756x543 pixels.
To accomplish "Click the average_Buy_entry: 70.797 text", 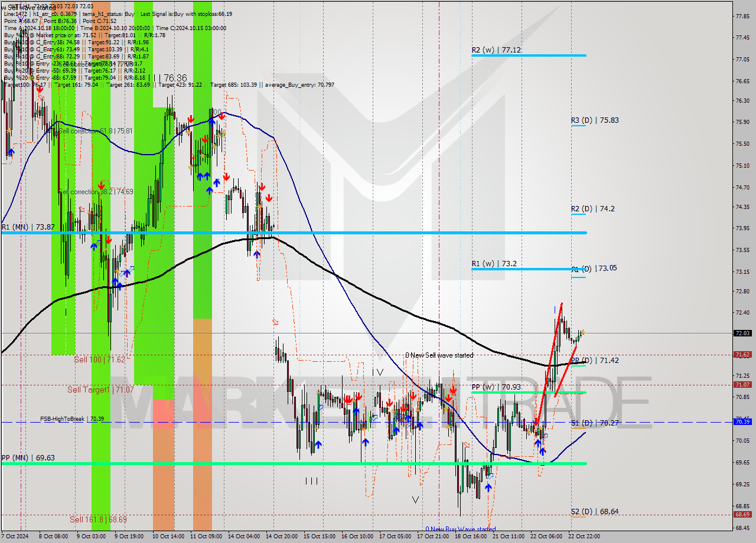I will click(x=298, y=85).
